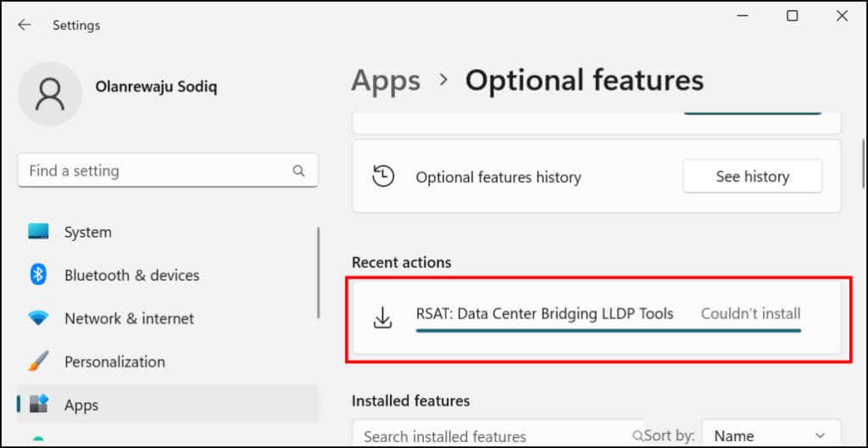Click the Find a setting search box
The width and height of the screenshot is (868, 448).
click(157, 171)
